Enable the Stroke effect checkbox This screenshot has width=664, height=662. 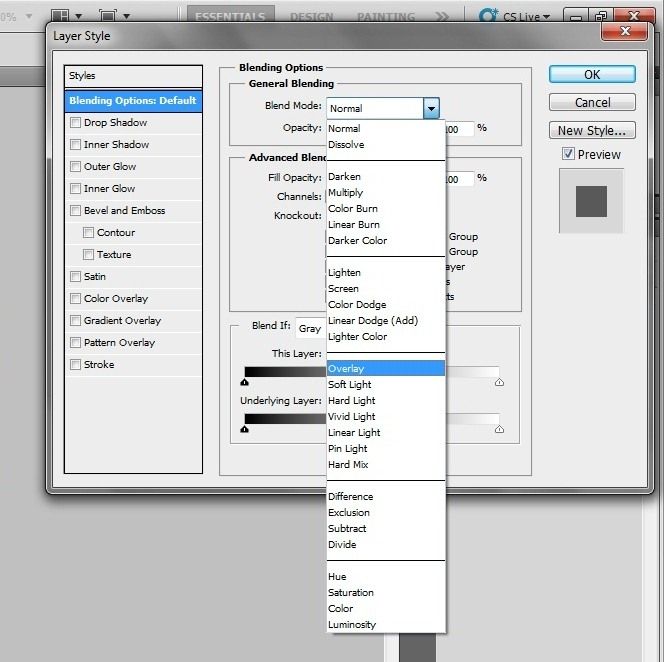point(76,365)
